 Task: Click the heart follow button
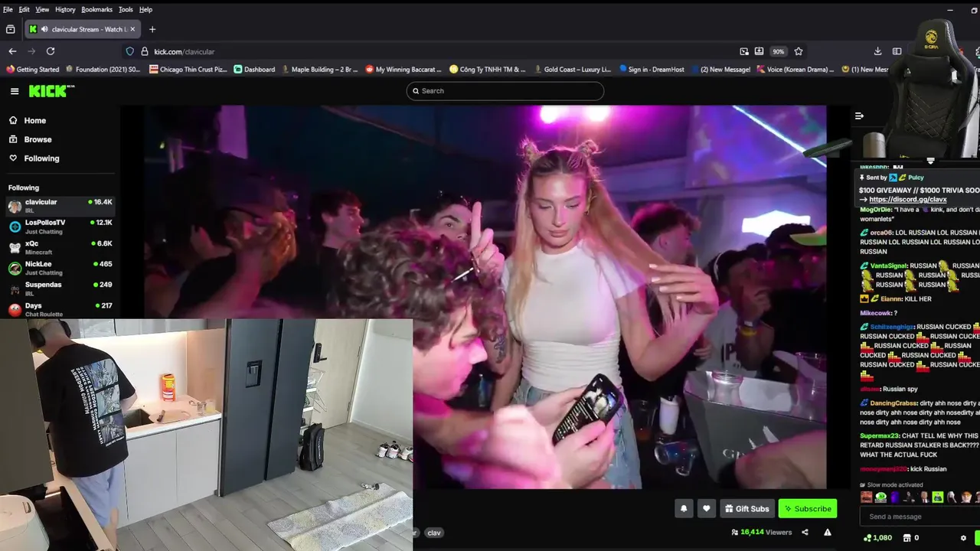(707, 509)
